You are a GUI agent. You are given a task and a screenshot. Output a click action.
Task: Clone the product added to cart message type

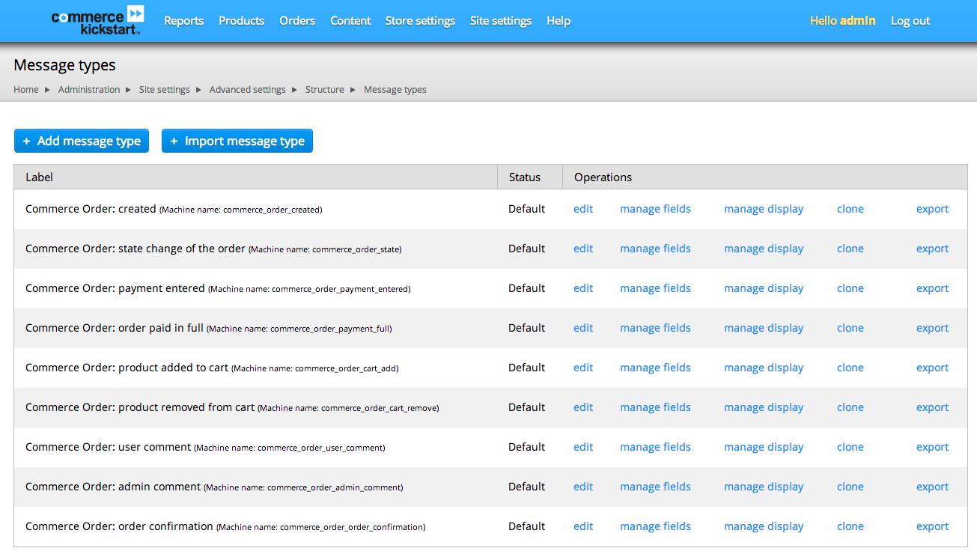pos(850,368)
